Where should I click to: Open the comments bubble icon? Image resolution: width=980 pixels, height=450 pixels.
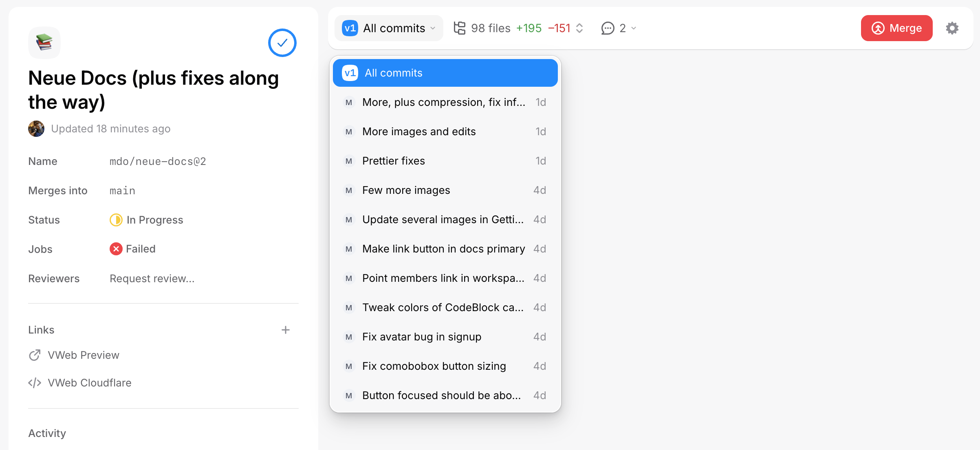pyautogui.click(x=608, y=28)
